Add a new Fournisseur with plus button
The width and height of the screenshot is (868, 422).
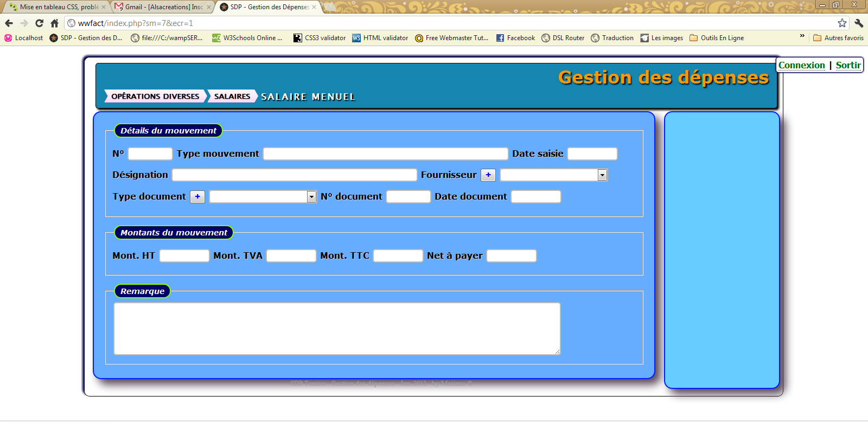pos(488,175)
